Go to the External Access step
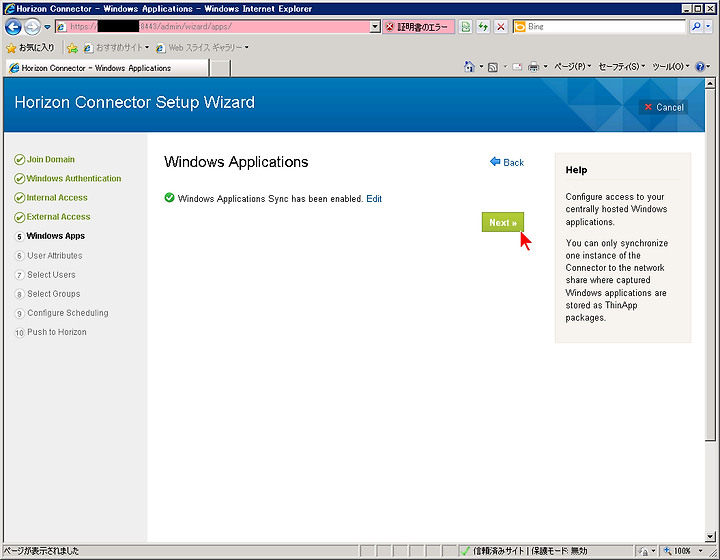The height and width of the screenshot is (560, 720). [x=52, y=217]
